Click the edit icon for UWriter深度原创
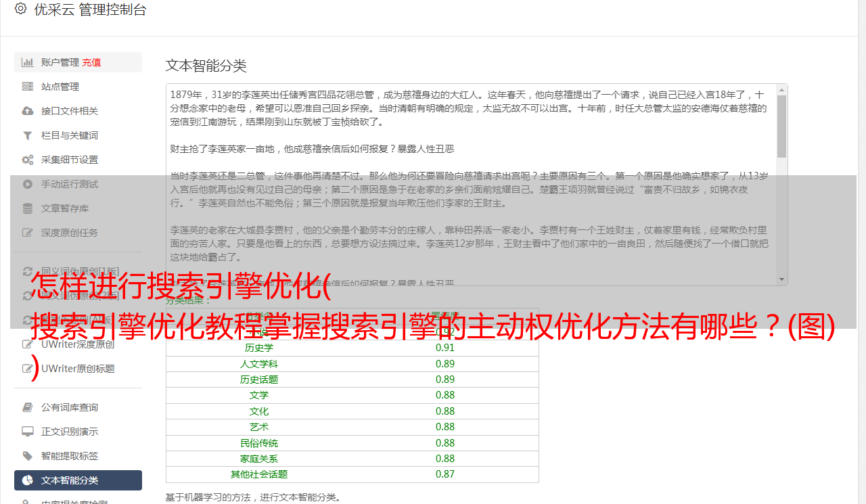Screen dimensions: 866x504 [x=28, y=345]
